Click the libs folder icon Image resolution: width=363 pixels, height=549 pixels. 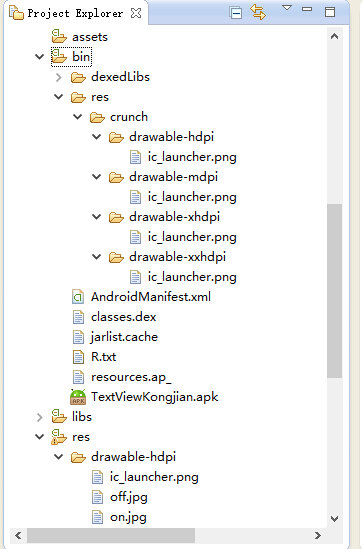point(59,416)
